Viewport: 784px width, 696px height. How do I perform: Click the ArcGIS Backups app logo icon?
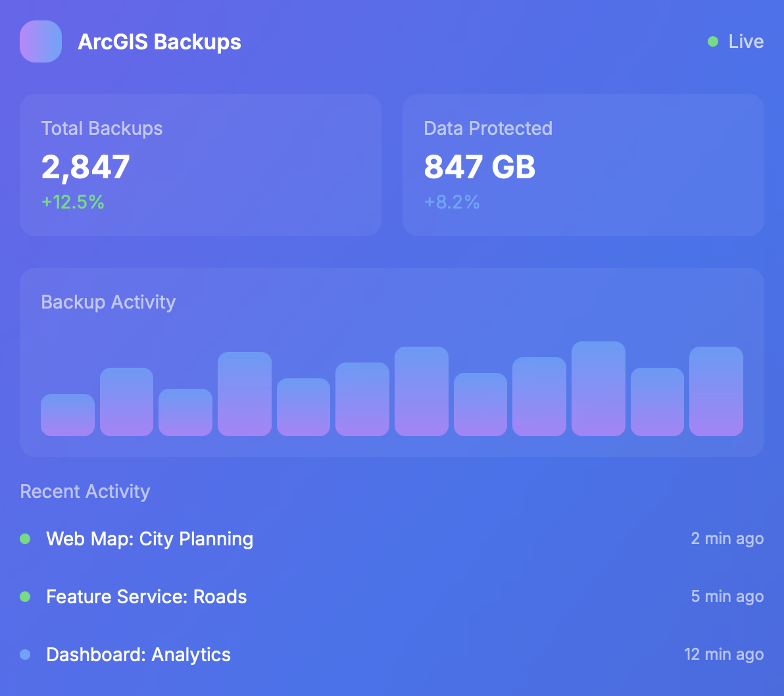point(40,41)
